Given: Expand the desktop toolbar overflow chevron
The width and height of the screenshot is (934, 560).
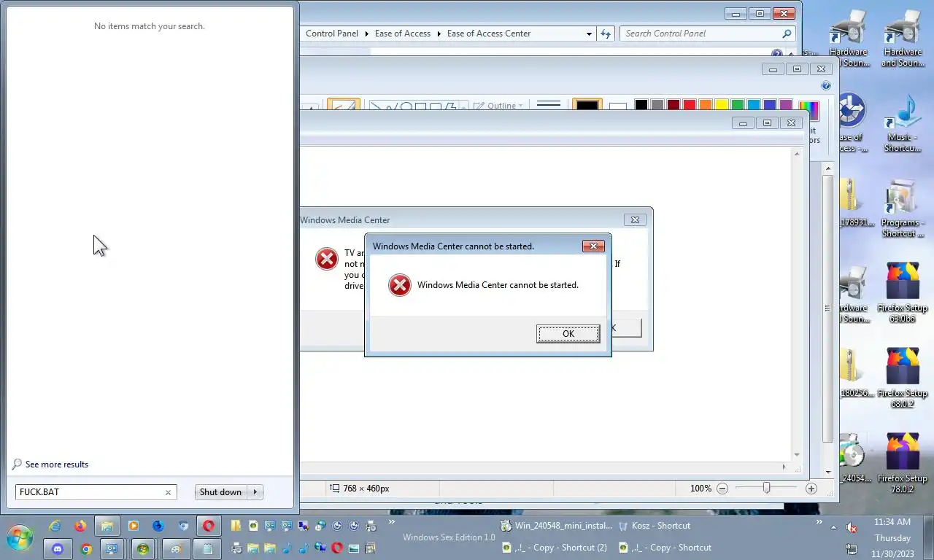Looking at the screenshot, I should pos(819,522).
